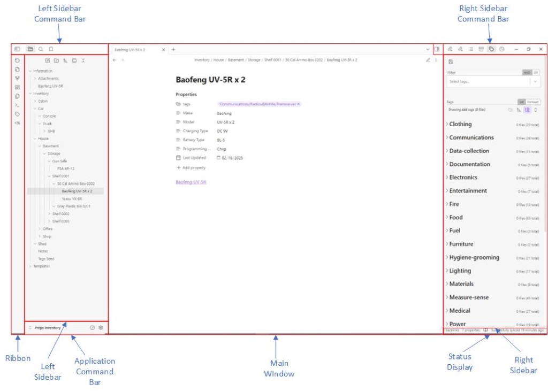Switch tags display to Compact view

pyautogui.click(x=533, y=102)
